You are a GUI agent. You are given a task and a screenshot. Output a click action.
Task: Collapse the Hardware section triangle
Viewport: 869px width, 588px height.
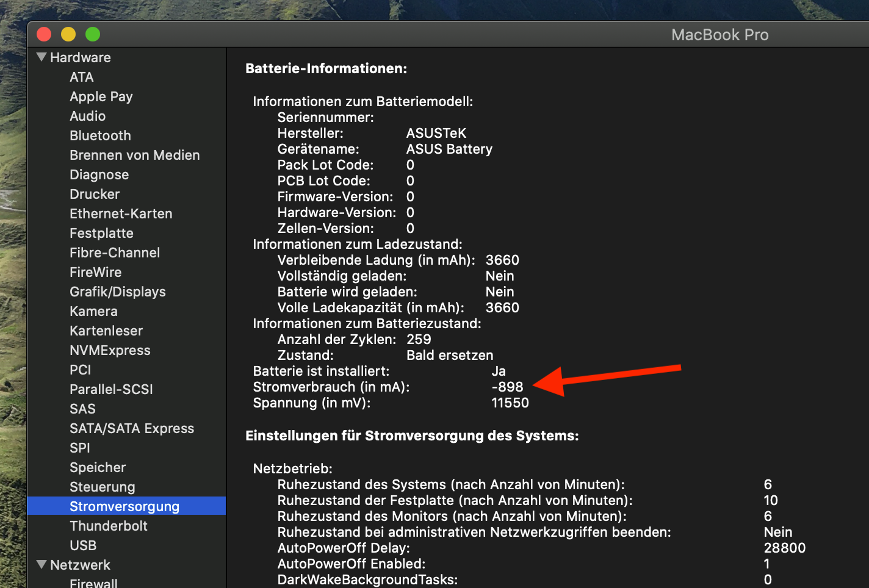pyautogui.click(x=41, y=57)
